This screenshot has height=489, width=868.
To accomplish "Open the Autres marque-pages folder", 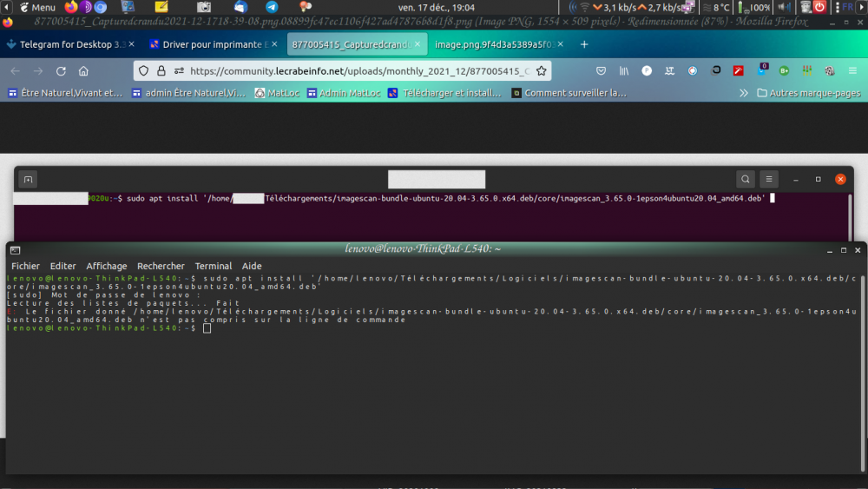I will [809, 93].
